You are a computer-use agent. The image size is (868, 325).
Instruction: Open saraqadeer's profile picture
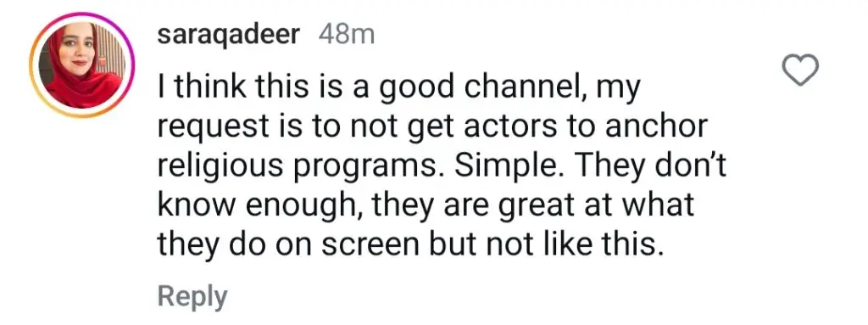point(82,64)
